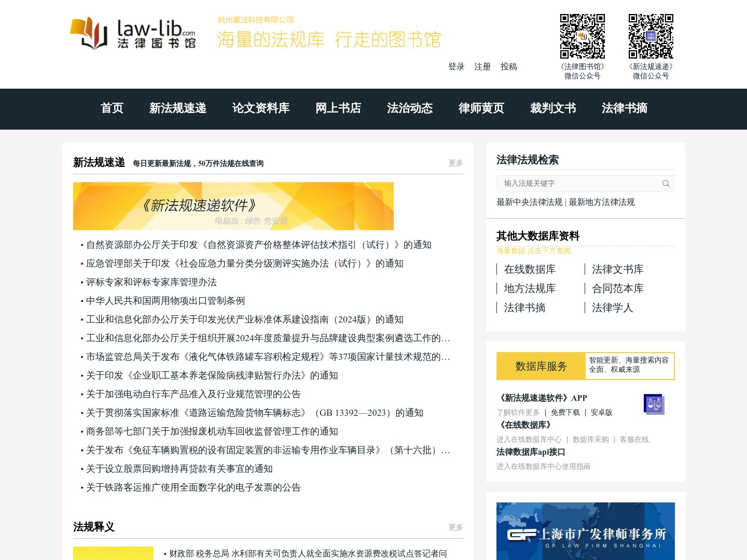Click 了解软件更多 link
The width and height of the screenshot is (747, 560).
coord(518,413)
